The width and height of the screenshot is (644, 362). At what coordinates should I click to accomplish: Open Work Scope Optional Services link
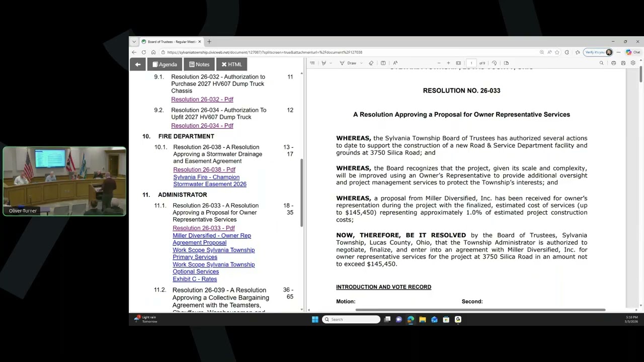pyautogui.click(x=214, y=268)
